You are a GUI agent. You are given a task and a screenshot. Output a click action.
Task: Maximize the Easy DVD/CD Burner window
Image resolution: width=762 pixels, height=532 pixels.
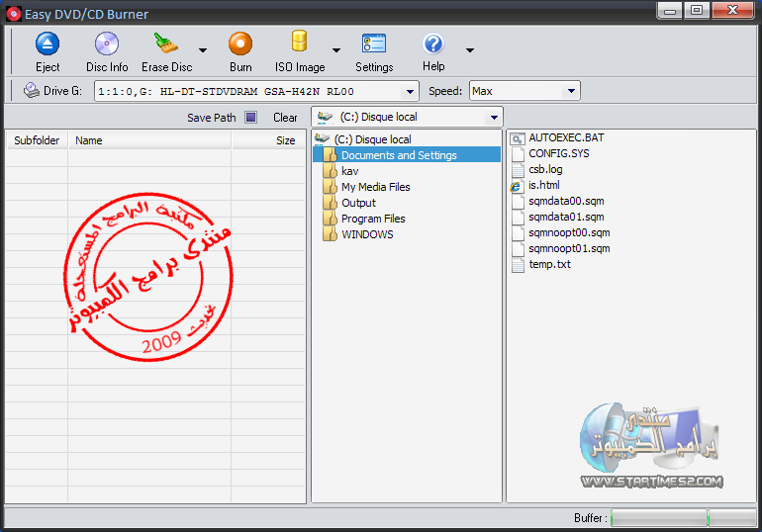pos(697,10)
